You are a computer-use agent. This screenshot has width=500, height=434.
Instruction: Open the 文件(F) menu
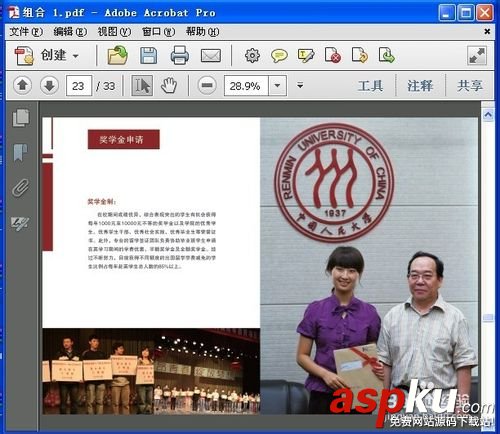tap(26, 32)
